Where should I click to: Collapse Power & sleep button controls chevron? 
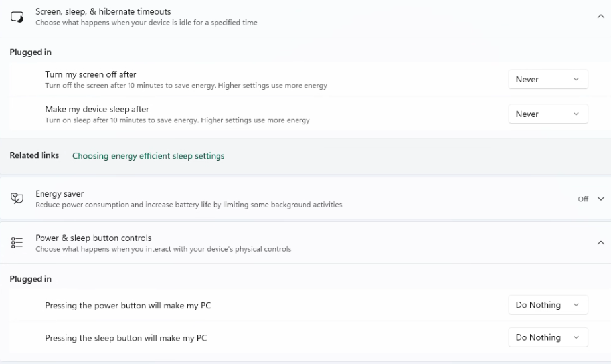(x=601, y=243)
